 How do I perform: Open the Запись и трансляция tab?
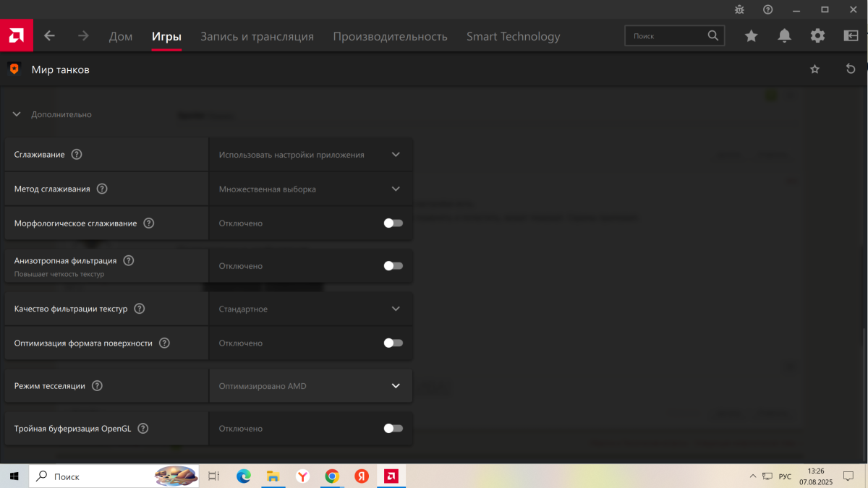tap(257, 36)
